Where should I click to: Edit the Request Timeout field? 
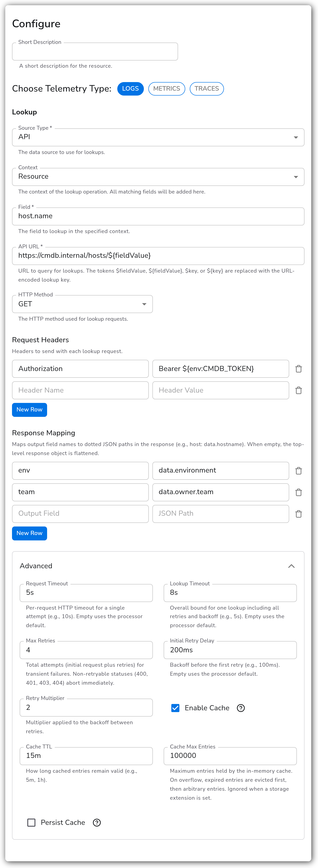click(86, 593)
